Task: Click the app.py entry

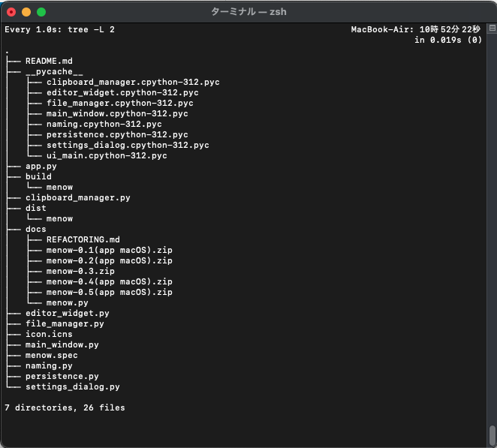Action: [x=41, y=166]
